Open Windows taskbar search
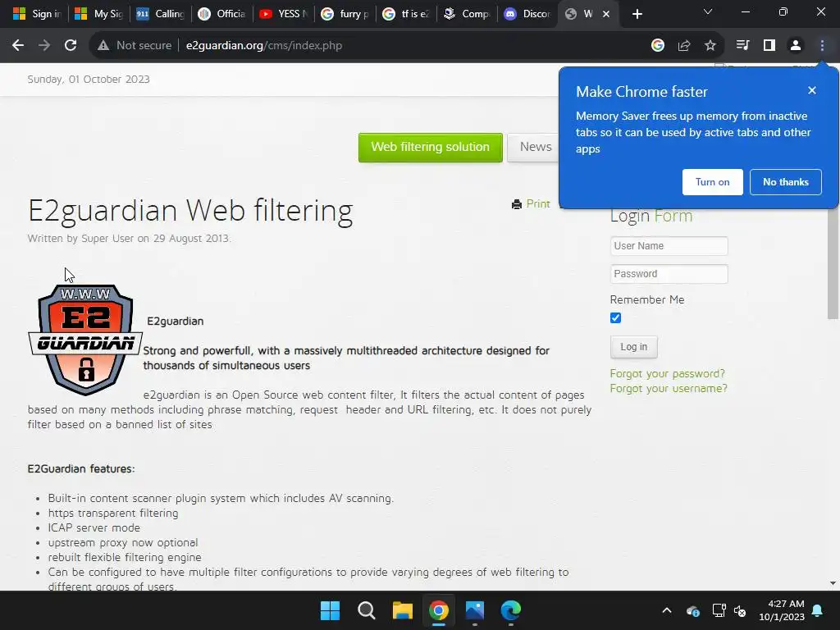The height and width of the screenshot is (630, 840). pos(367,610)
